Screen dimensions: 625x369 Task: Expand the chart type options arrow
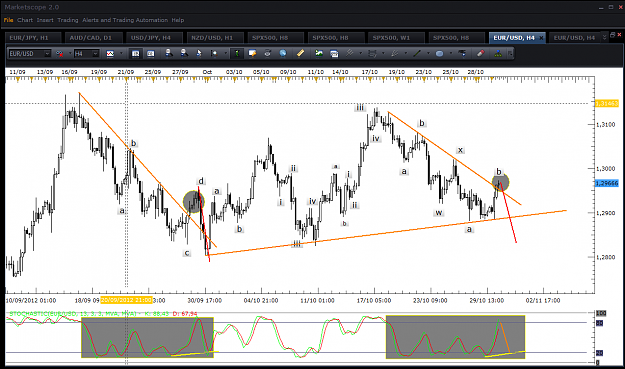click(x=121, y=53)
